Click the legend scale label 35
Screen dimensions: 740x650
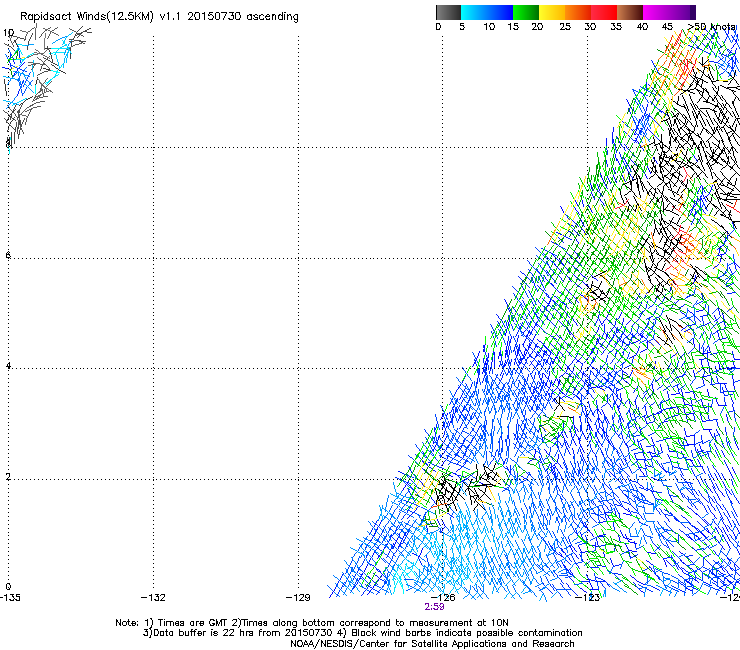(616, 26)
